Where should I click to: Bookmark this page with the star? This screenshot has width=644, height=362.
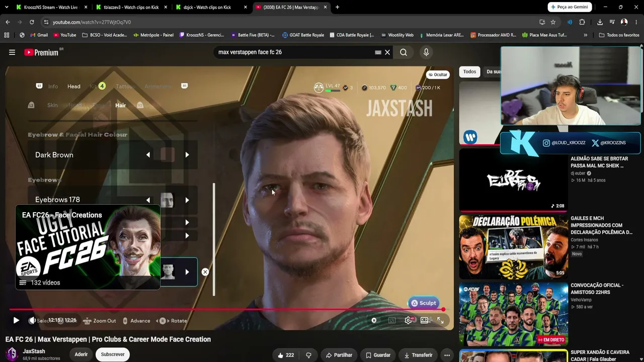click(x=553, y=22)
